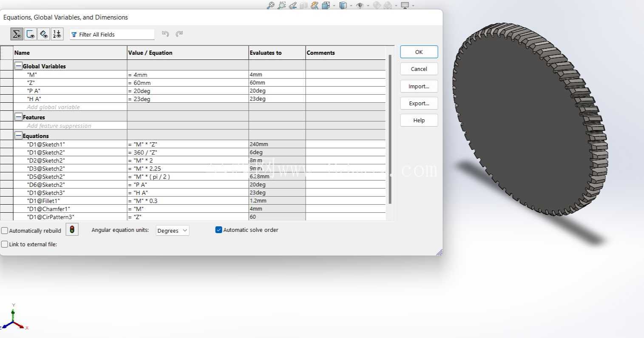
Task: Open the View Orientation dropdown arrow
Action: tap(334, 6)
